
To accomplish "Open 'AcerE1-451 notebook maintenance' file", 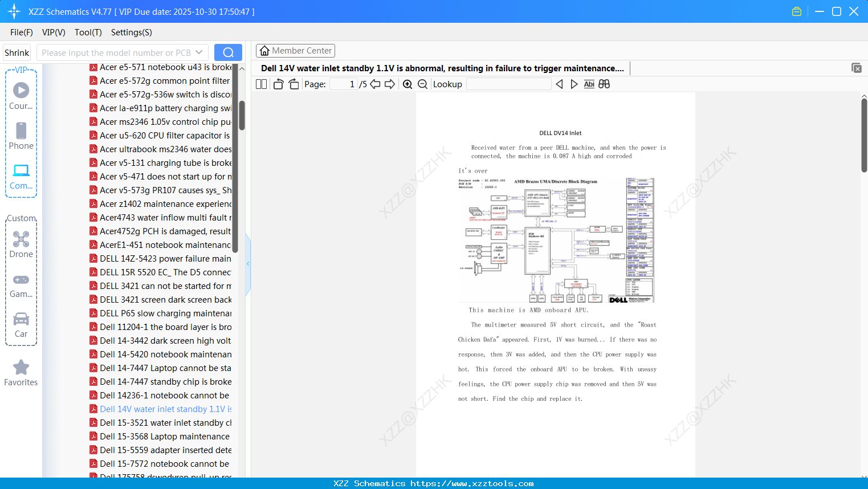I will [161, 245].
